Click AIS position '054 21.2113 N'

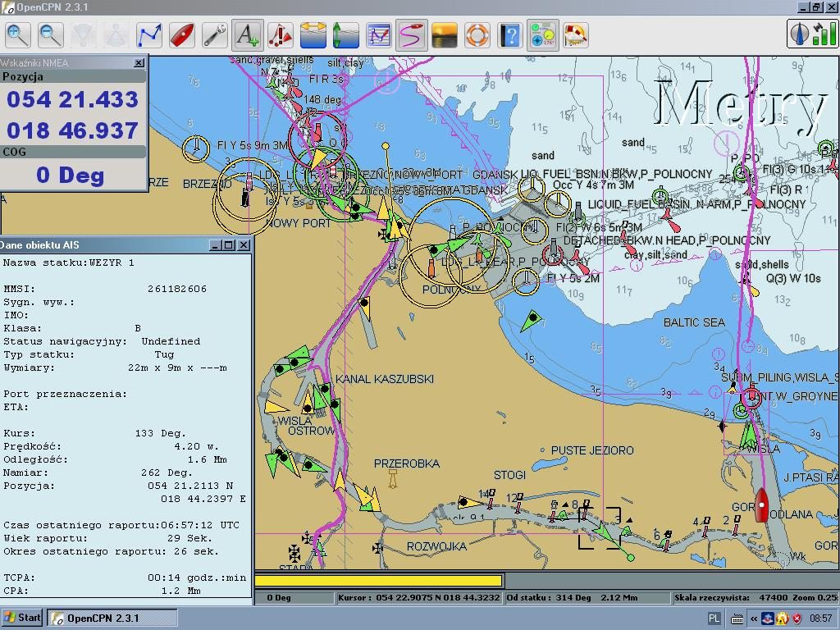click(190, 486)
